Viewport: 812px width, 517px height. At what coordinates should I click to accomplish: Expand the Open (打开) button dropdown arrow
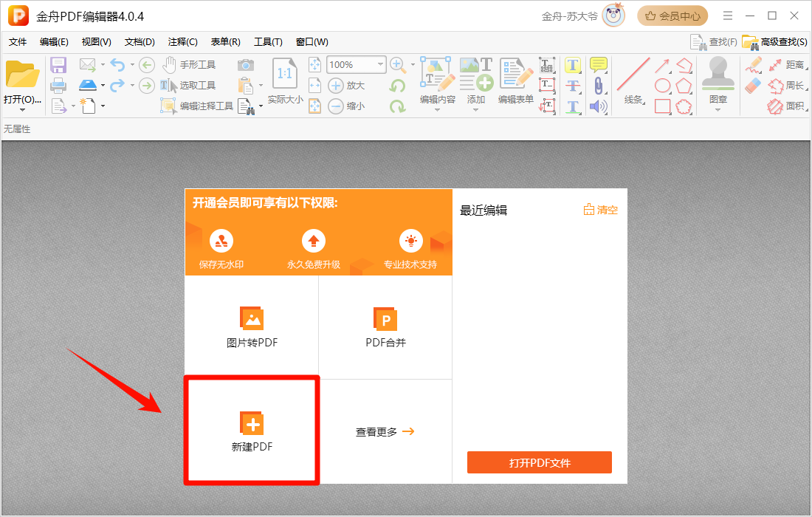22,110
